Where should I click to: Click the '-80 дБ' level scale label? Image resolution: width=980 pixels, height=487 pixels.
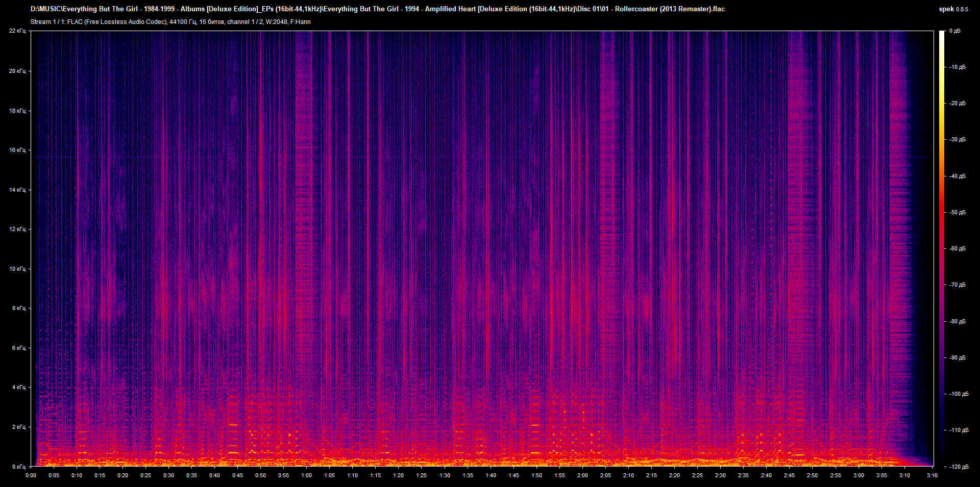[958, 321]
